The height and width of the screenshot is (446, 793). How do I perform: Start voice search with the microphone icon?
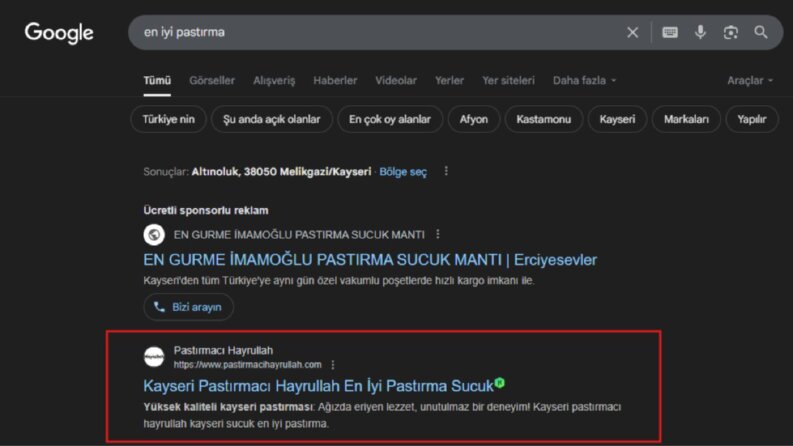click(700, 32)
